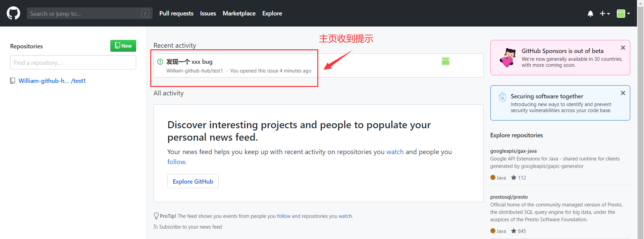The height and width of the screenshot is (239, 644).
Task: Go to Issues in the top nav
Action: pyautogui.click(x=208, y=13)
